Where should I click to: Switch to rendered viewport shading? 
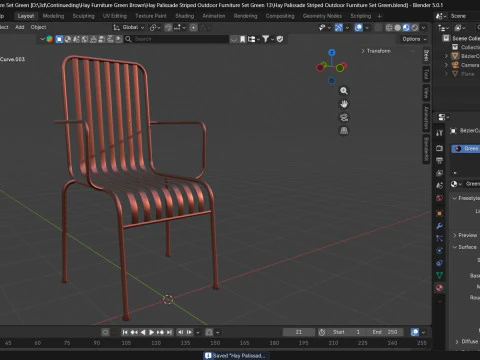click(x=415, y=28)
